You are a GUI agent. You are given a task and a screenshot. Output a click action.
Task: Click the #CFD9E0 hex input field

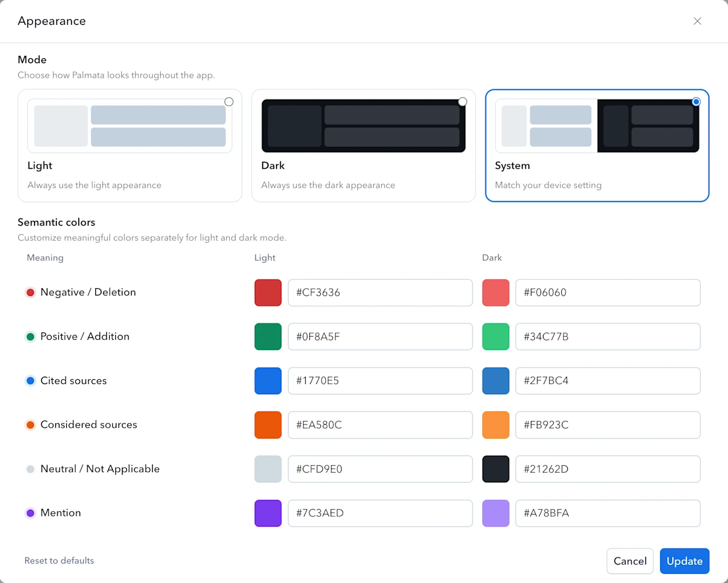(x=380, y=469)
